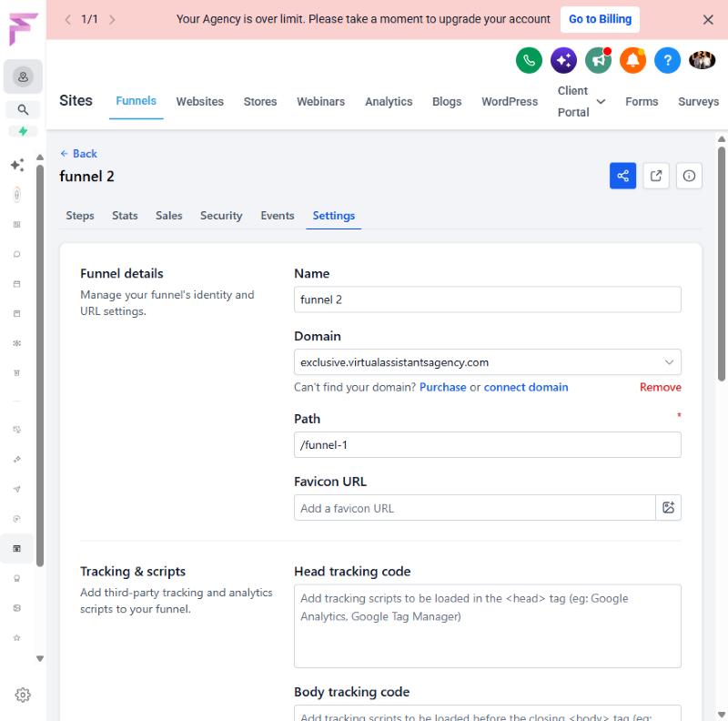
Task: Click the funnel info icon
Action: [689, 176]
